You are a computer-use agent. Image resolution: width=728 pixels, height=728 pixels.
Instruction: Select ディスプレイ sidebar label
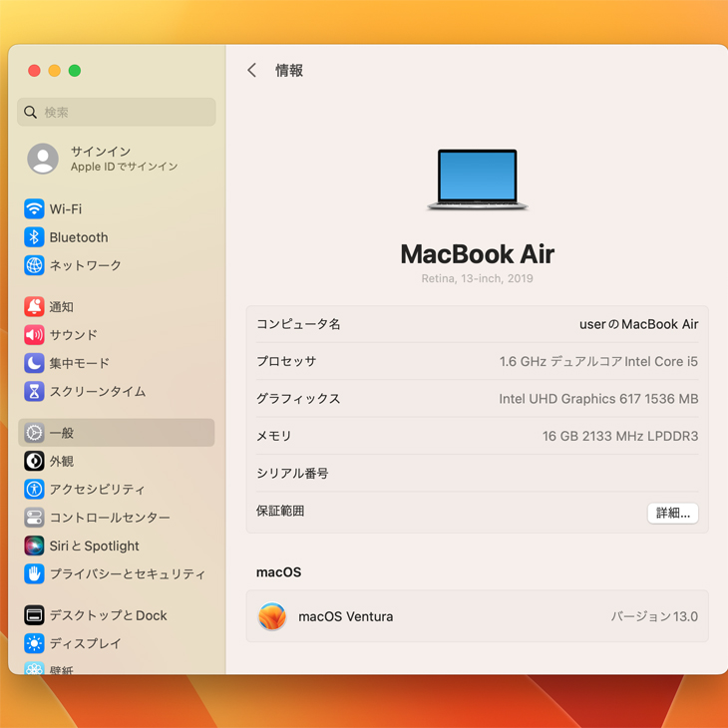click(x=86, y=643)
